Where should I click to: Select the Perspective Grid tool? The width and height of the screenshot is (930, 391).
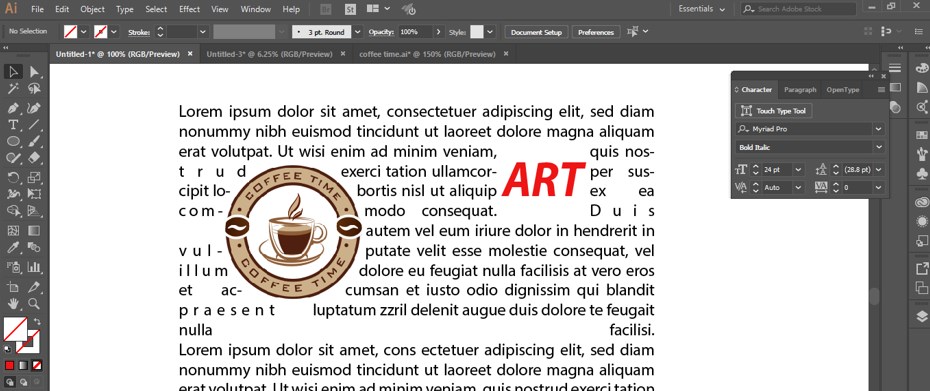pos(34,211)
